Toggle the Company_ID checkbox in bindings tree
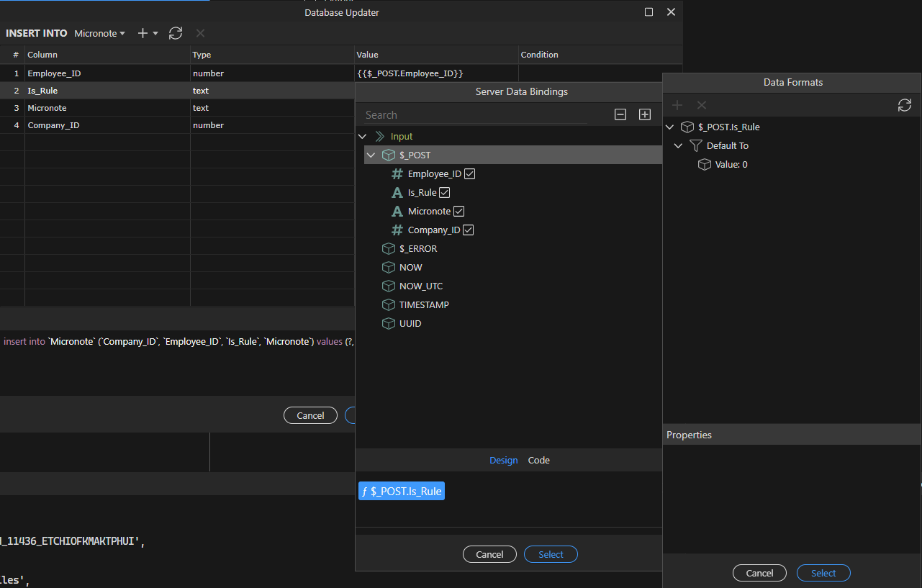922x588 pixels. pos(469,230)
